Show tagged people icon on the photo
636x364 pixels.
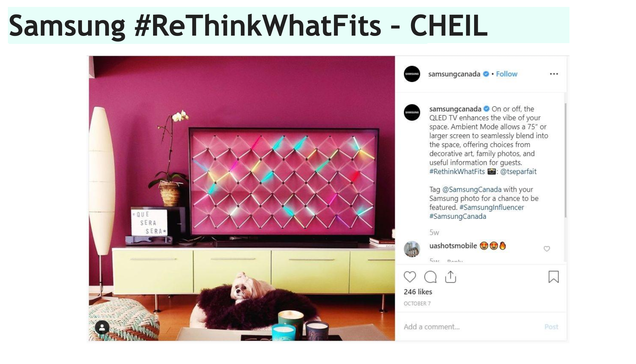102,328
